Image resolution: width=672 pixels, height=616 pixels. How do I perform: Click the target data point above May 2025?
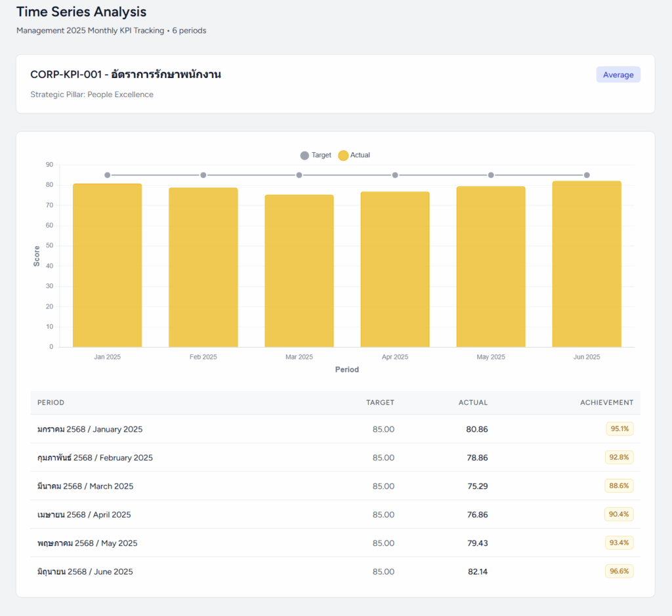coord(491,175)
